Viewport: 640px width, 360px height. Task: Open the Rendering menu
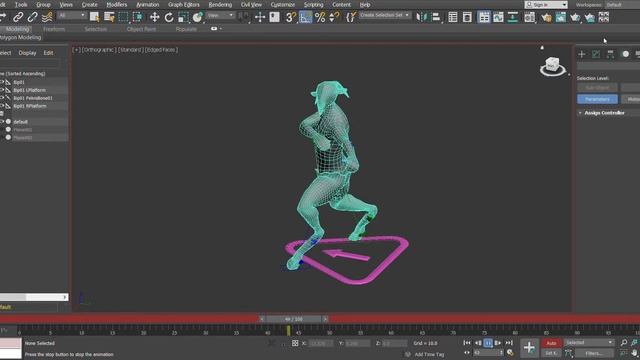pyautogui.click(x=220, y=5)
